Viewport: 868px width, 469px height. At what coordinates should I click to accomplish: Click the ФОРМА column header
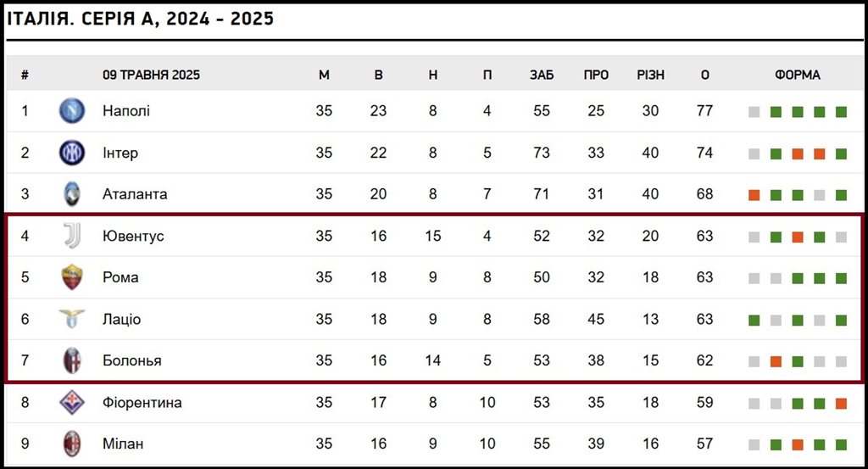pyautogui.click(x=798, y=75)
